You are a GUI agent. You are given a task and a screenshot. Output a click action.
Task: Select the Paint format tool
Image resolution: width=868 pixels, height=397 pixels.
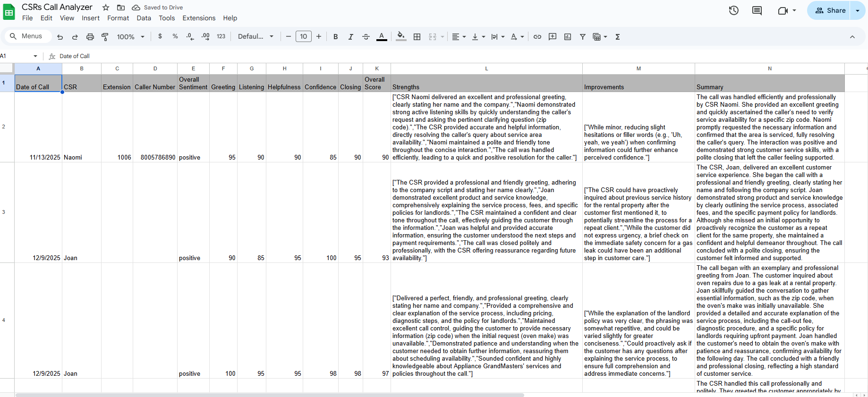point(105,37)
